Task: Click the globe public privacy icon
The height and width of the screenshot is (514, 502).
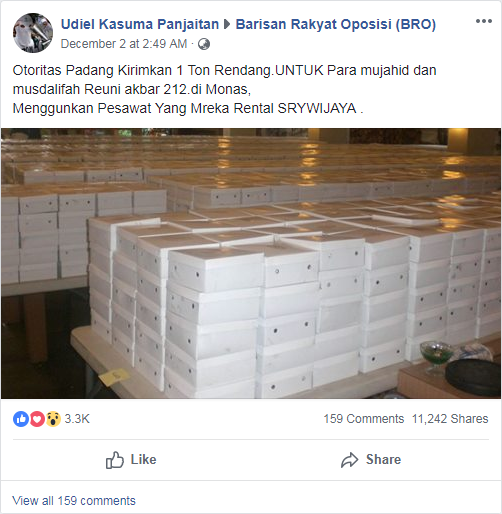Action: point(204,44)
